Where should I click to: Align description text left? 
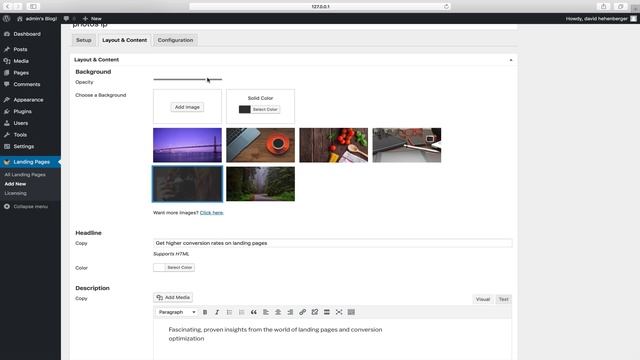pyautogui.click(x=266, y=312)
